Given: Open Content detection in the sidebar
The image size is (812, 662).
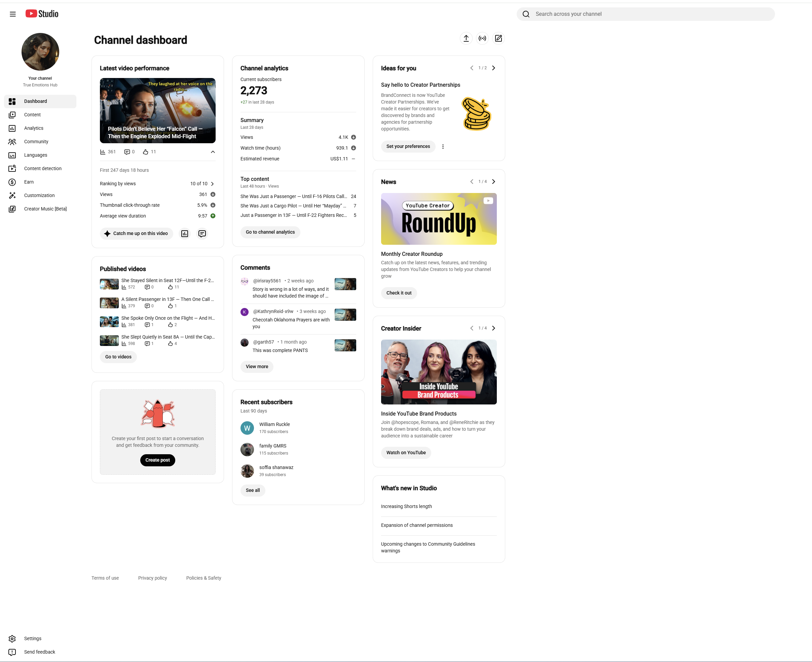Looking at the screenshot, I should (40, 168).
